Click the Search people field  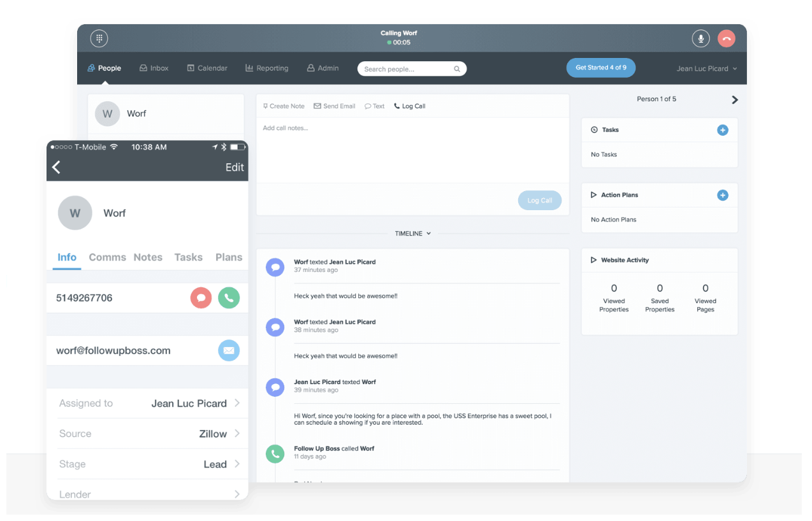(x=412, y=69)
